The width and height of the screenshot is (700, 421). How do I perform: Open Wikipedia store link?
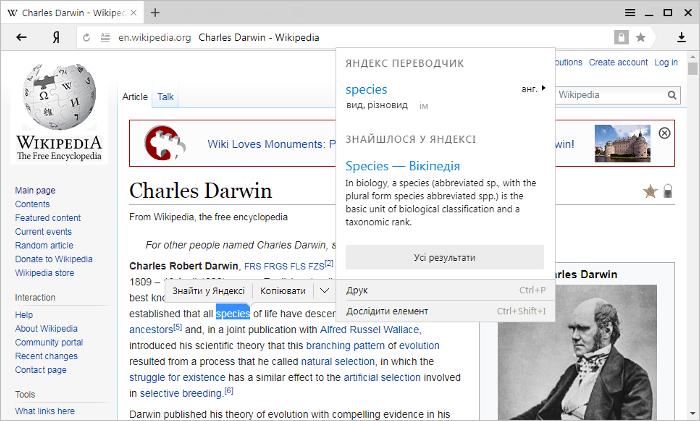45,273
